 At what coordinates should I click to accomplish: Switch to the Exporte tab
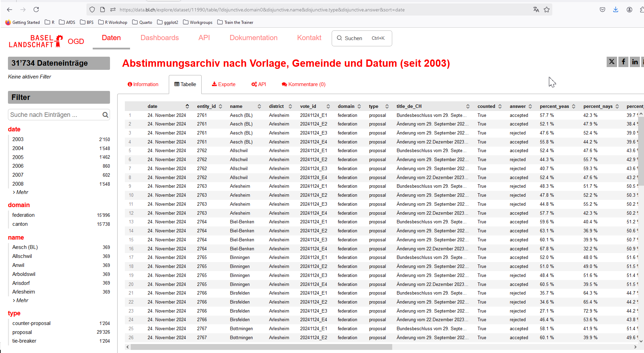[223, 84]
